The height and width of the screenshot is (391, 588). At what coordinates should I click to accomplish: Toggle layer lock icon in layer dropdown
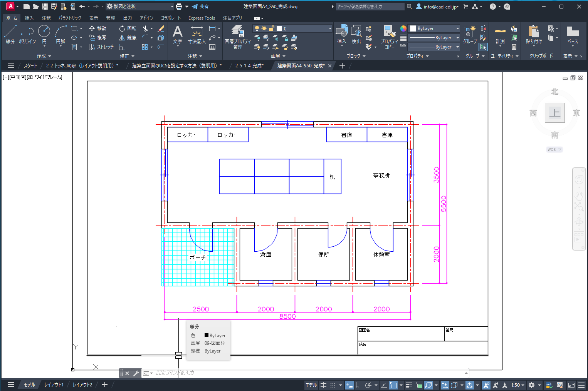coord(271,28)
